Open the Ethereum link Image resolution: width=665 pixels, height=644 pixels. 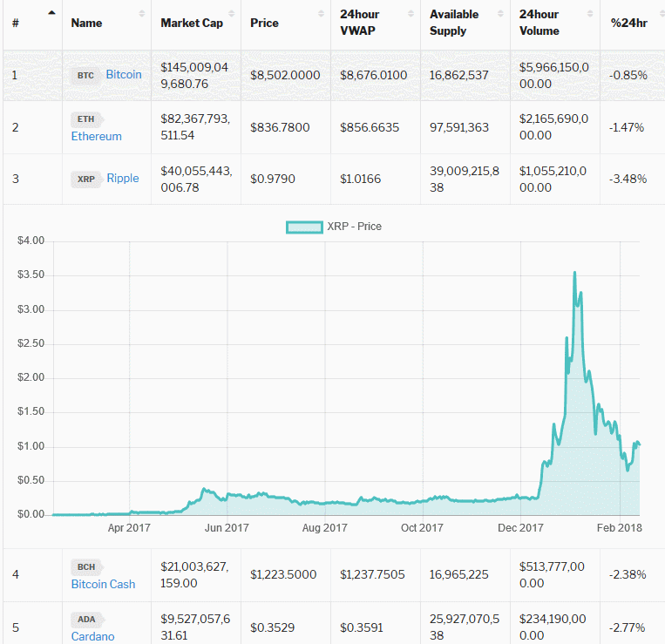coord(97,137)
